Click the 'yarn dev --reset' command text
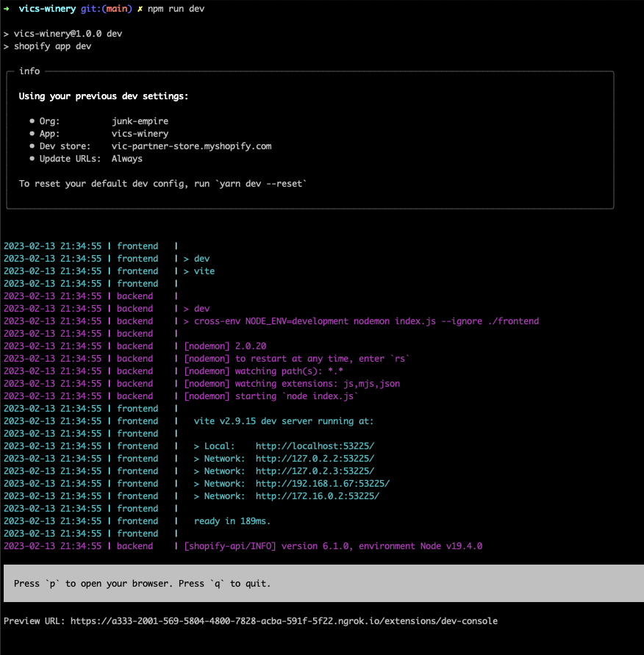The width and height of the screenshot is (644, 655). coord(261,184)
